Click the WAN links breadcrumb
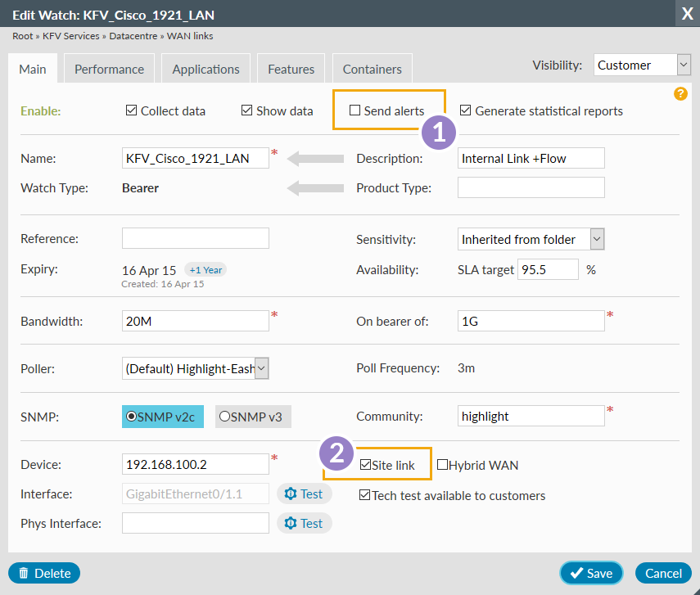This screenshot has height=595, width=700. click(x=191, y=36)
